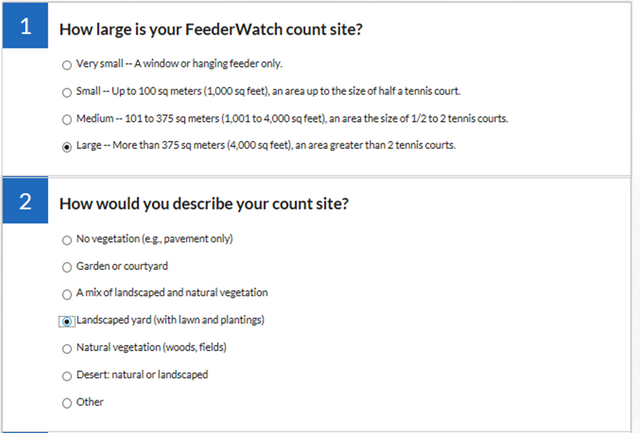Choose Landscaped yard with lawn and plantings

pos(67,321)
